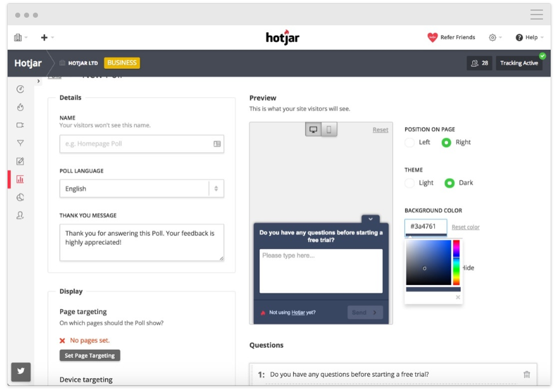
Task: Switch preview to mobile view
Action: tap(329, 130)
